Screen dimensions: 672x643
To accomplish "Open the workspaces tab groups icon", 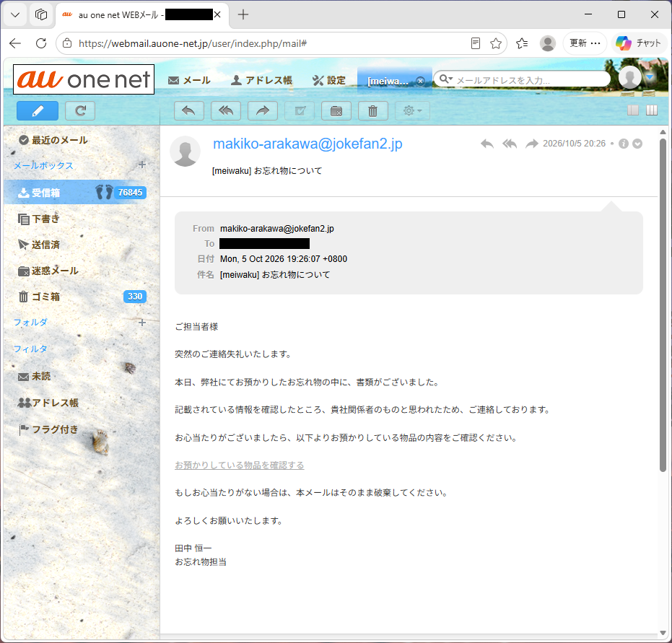I will click(x=41, y=15).
